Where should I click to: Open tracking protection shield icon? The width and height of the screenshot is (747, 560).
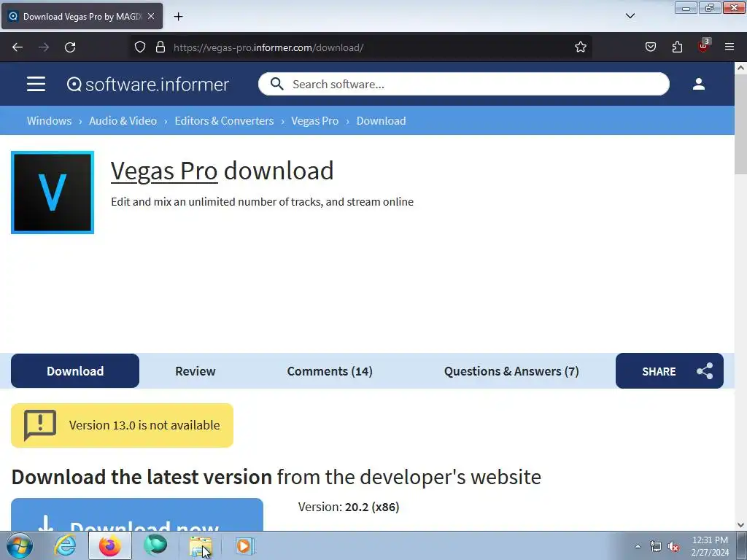139,47
